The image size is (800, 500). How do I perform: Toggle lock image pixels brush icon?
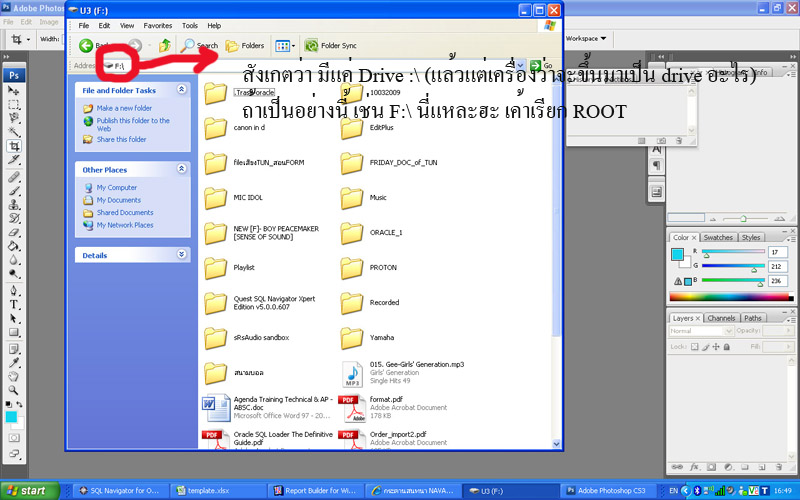(x=705, y=347)
